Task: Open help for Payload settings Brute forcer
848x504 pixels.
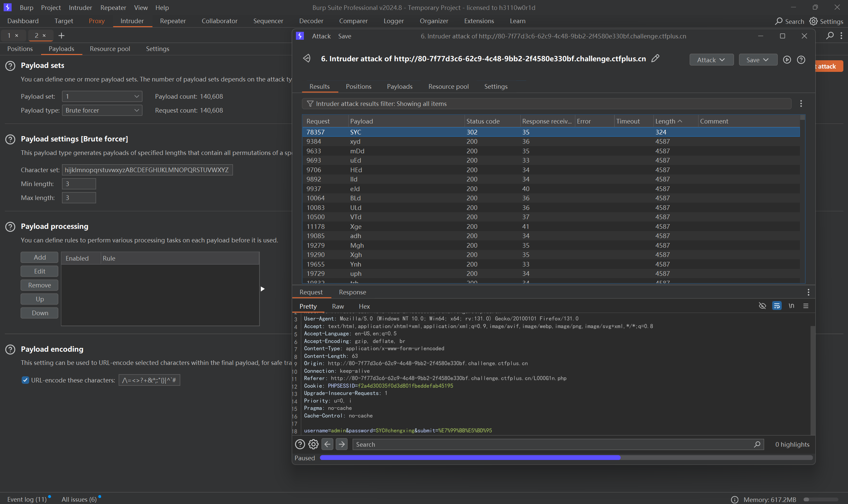Action: click(10, 139)
